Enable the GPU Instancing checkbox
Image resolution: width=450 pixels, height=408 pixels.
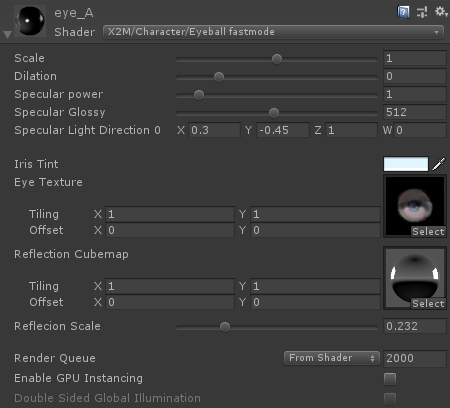pos(390,379)
